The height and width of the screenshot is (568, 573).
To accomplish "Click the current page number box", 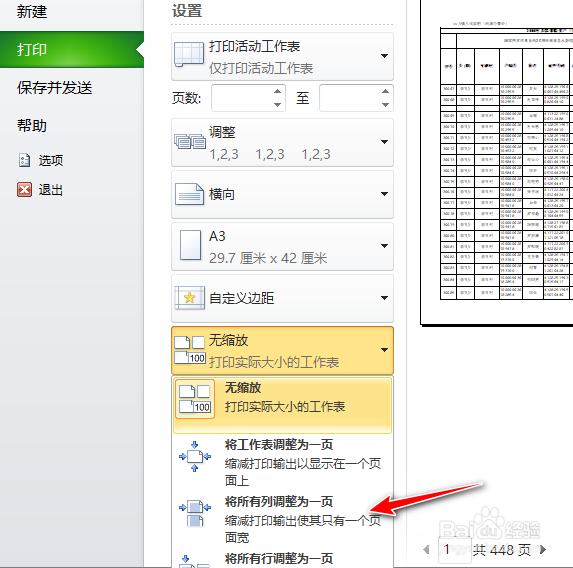I will coord(454,549).
